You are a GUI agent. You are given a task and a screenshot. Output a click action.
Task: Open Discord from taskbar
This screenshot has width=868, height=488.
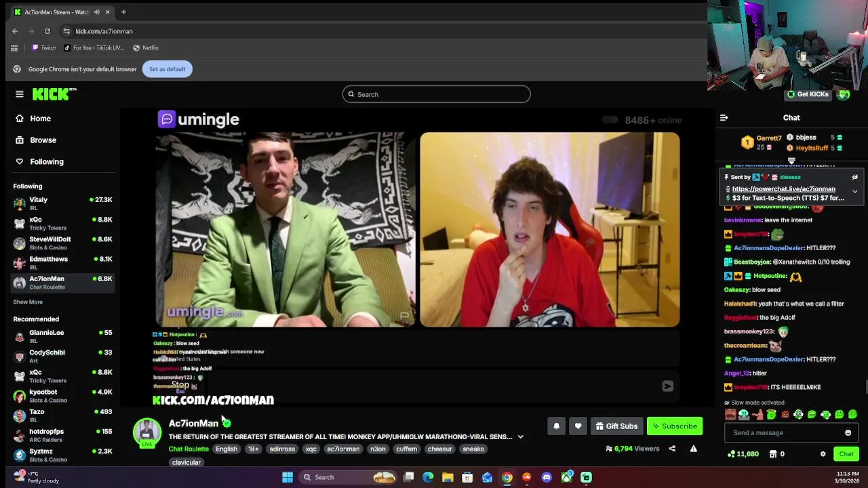coord(547,477)
